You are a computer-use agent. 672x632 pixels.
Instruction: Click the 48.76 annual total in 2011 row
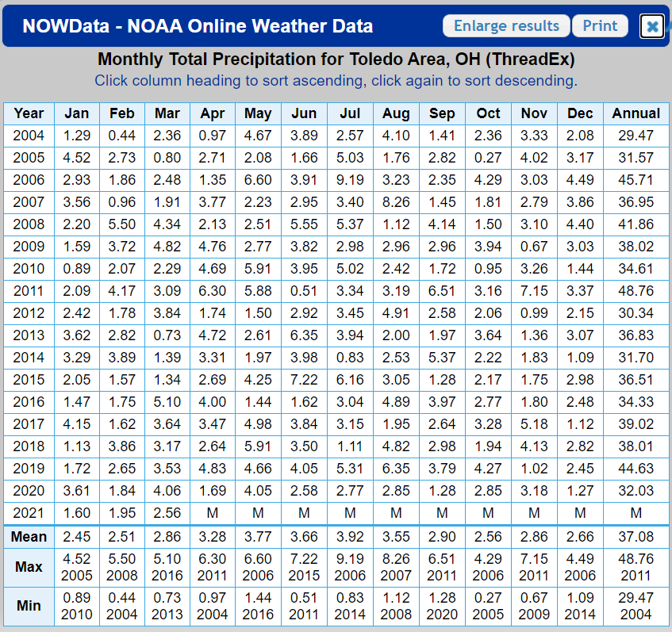(636, 291)
